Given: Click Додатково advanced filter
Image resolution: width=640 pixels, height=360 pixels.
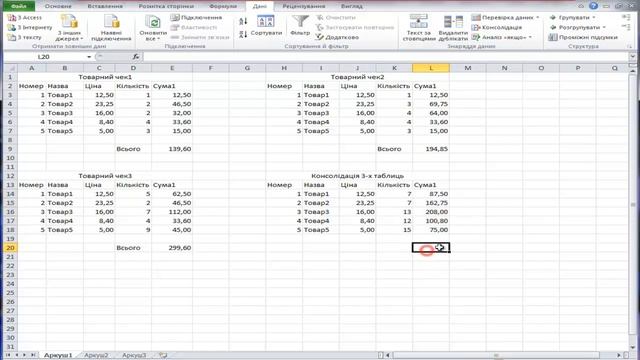Looking at the screenshot, I should coord(337,37).
